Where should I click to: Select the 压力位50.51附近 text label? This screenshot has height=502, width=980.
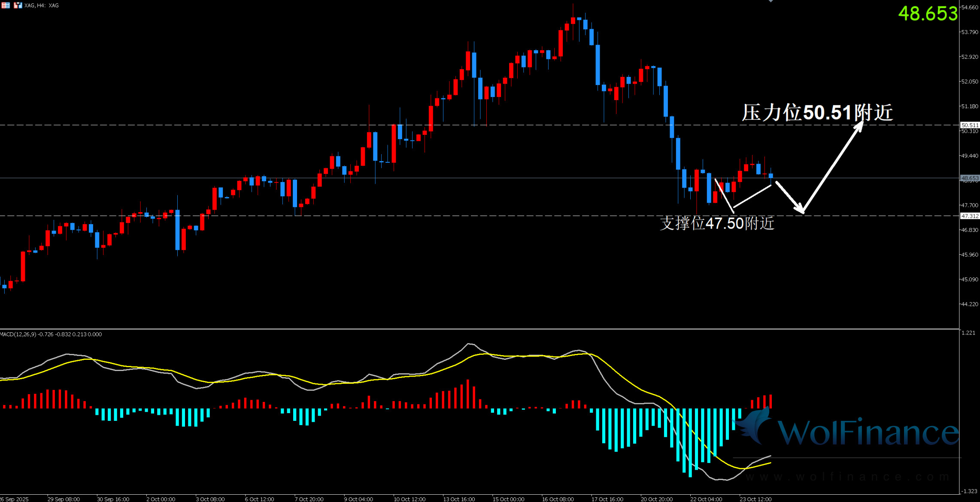coord(817,113)
